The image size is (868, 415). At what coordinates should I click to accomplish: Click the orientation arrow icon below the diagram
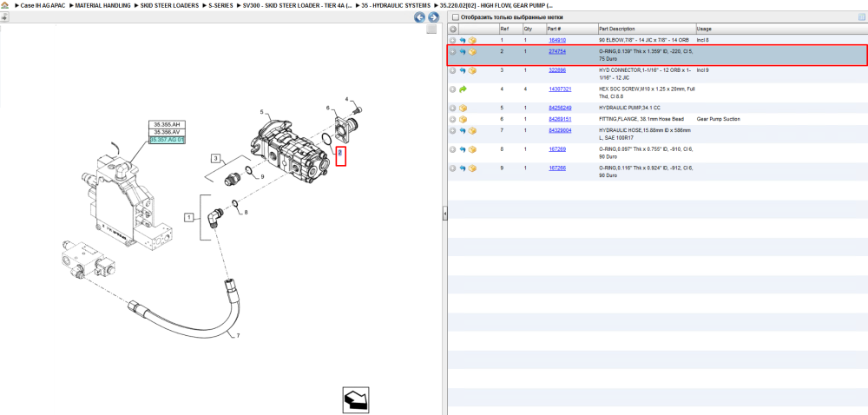coord(355,400)
